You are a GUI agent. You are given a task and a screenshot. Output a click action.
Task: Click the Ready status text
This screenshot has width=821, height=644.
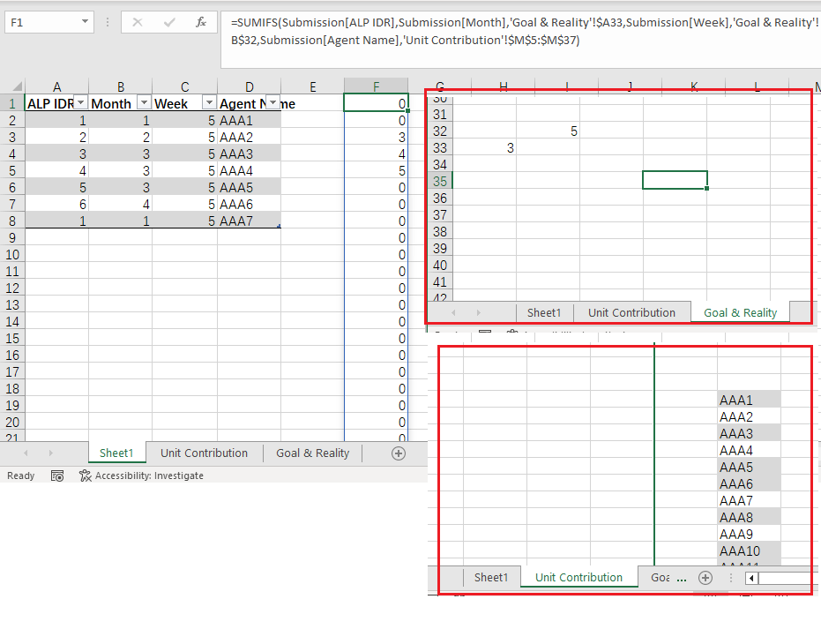pyautogui.click(x=21, y=476)
